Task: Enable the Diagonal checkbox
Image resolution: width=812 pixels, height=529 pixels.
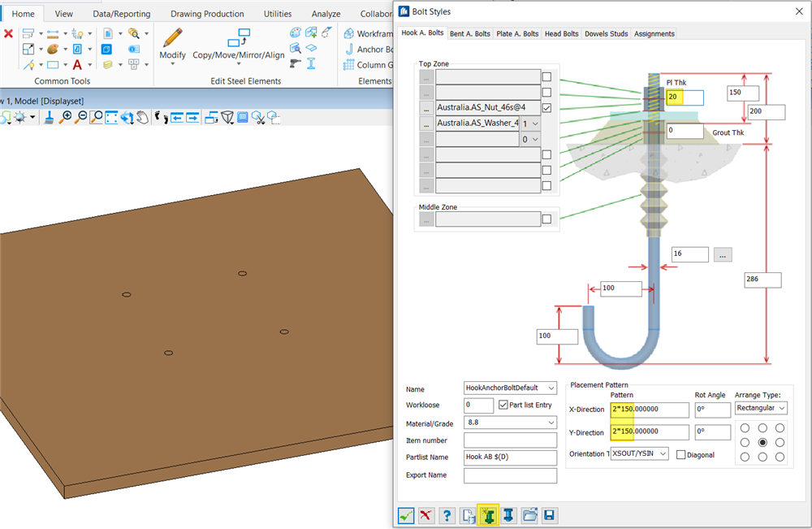Action: pyautogui.click(x=681, y=455)
